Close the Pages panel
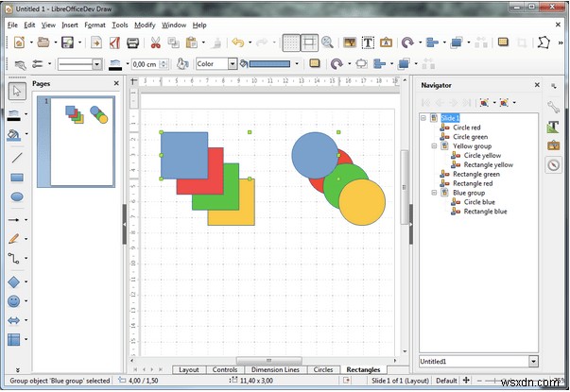 point(116,83)
